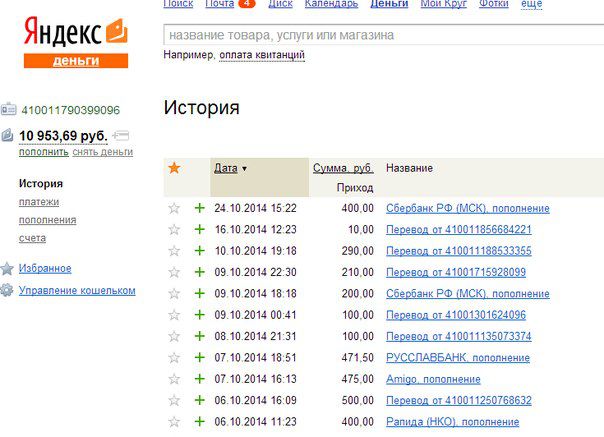Screen dimensions: 604x437
Task: Open платежи history filter
Action: point(39,202)
